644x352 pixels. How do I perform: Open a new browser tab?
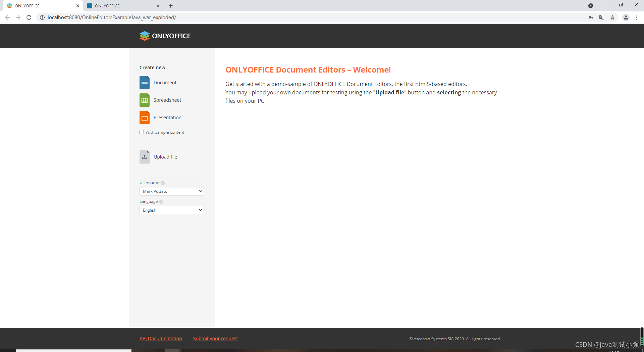click(171, 6)
